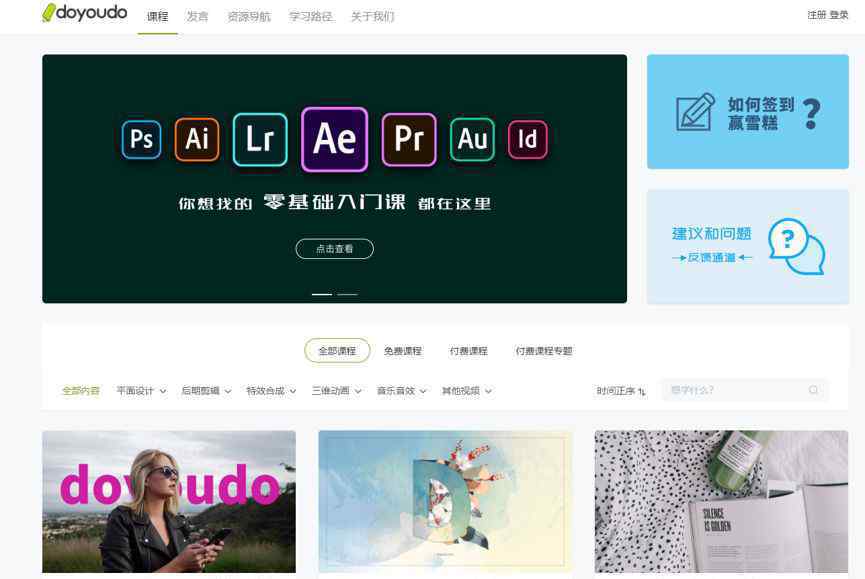Open the 课程 nav tab
Image resolution: width=865 pixels, height=579 pixels.
157,17
